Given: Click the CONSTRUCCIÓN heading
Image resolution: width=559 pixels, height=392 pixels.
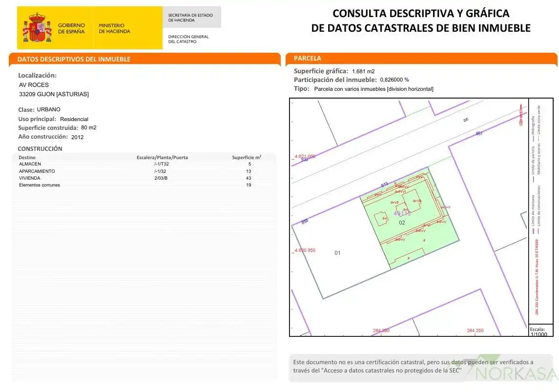Looking at the screenshot, I should pyautogui.click(x=40, y=148).
